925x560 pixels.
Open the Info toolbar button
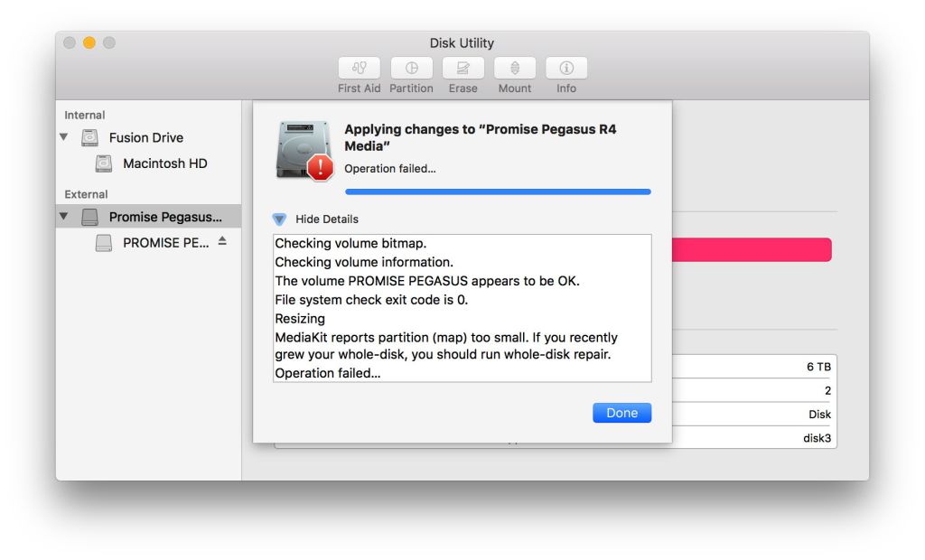(566, 69)
